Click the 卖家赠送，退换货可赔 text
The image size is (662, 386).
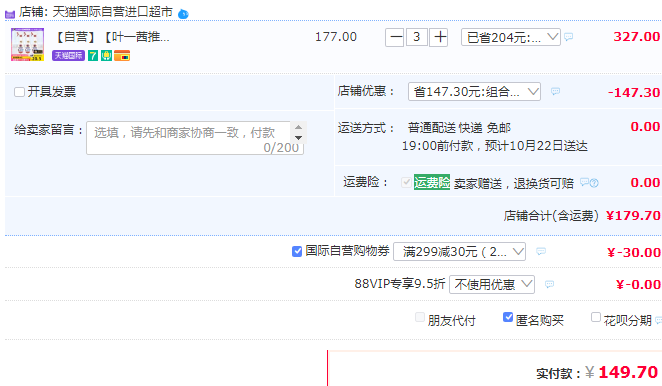pos(514,183)
